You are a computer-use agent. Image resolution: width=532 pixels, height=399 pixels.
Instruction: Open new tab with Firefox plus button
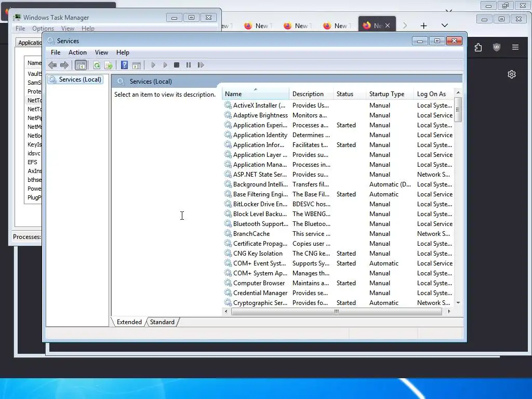[423, 25]
